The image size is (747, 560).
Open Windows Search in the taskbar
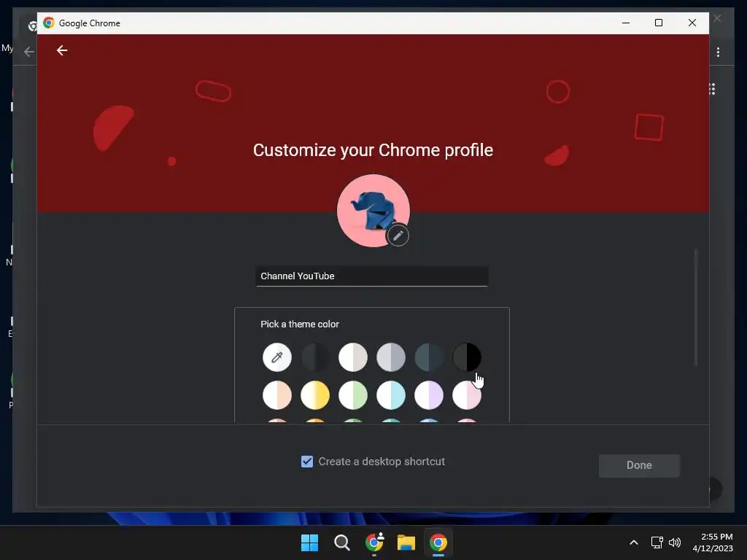click(341, 542)
